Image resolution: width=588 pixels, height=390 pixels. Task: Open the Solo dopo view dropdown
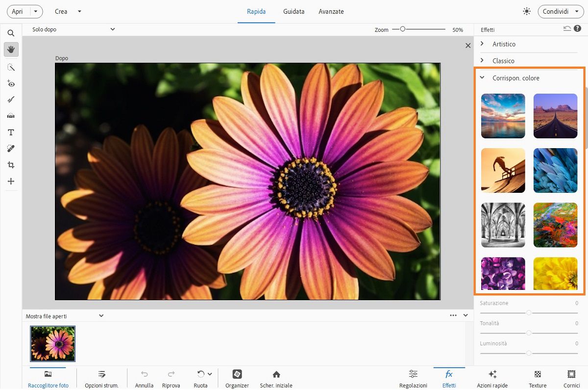coord(73,29)
